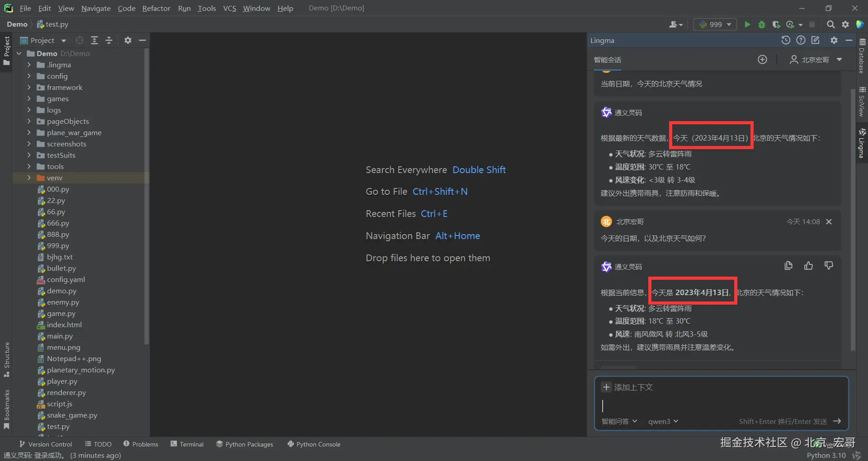Open the user account icon in toolbar

pos(676,24)
